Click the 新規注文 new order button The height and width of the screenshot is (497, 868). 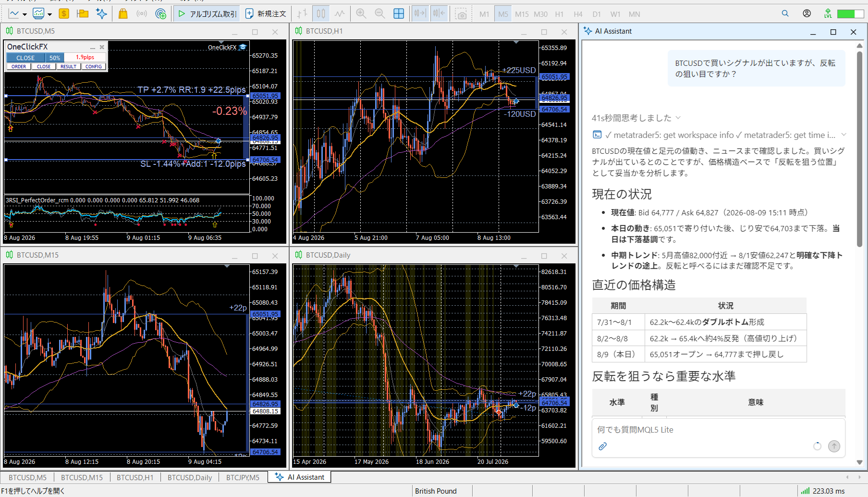pyautogui.click(x=266, y=14)
